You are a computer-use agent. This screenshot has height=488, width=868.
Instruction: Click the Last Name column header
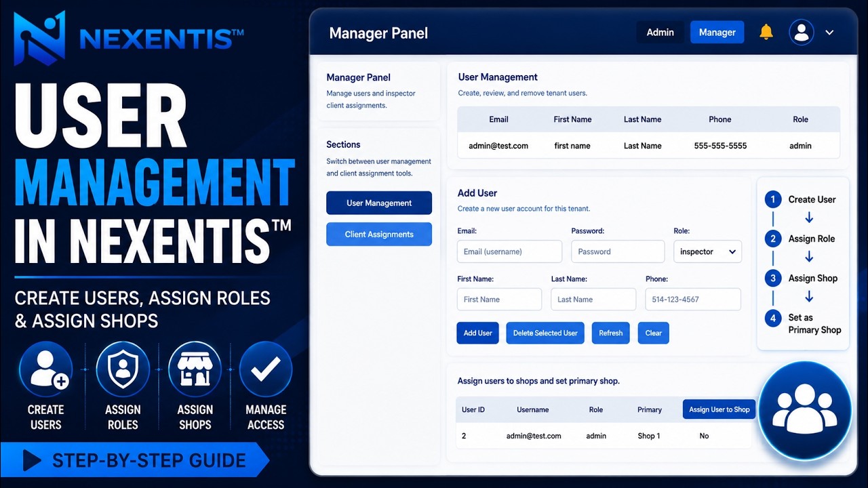point(642,119)
